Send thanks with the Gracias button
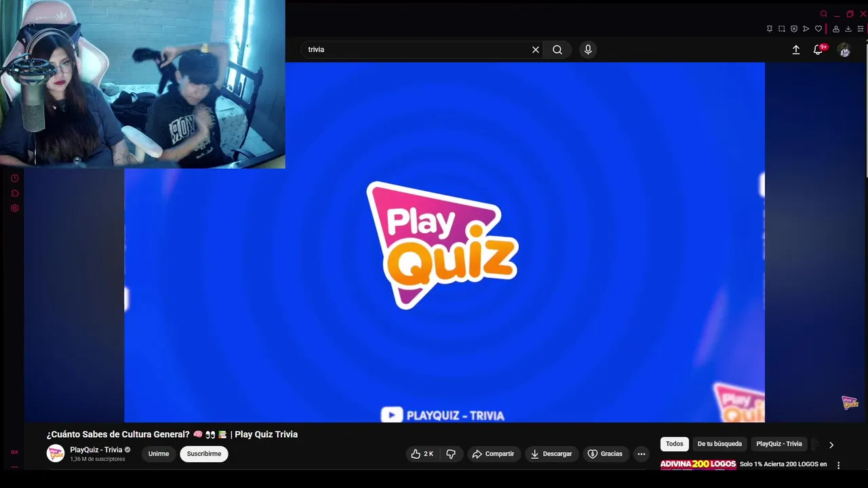Viewport: 868px width, 488px height. click(606, 454)
